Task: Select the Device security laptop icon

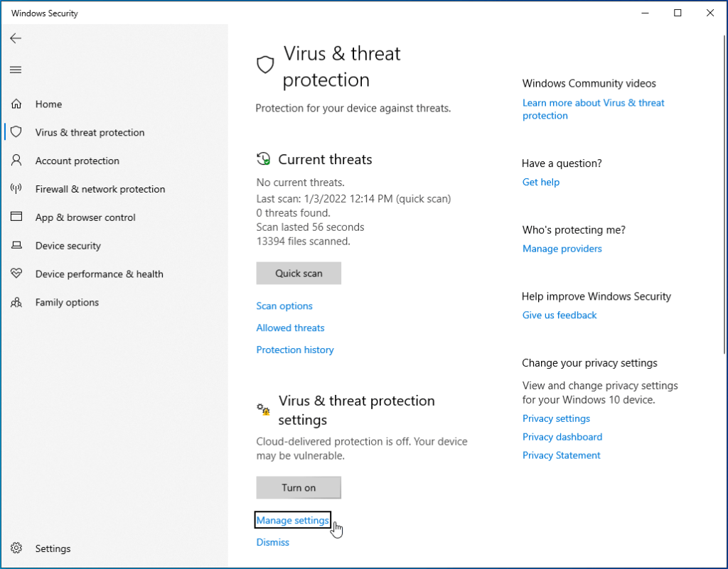Action: [16, 246]
